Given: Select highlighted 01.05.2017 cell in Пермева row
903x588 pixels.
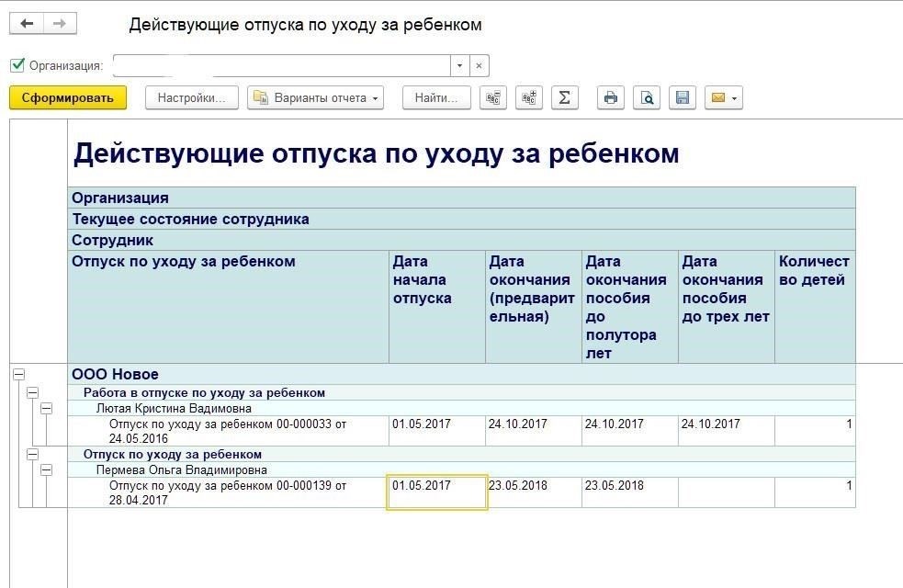Looking at the screenshot, I should click(437, 492).
